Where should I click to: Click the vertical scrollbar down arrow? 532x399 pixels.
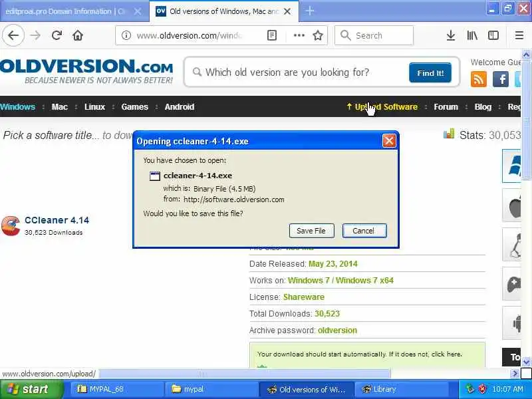[526, 362]
